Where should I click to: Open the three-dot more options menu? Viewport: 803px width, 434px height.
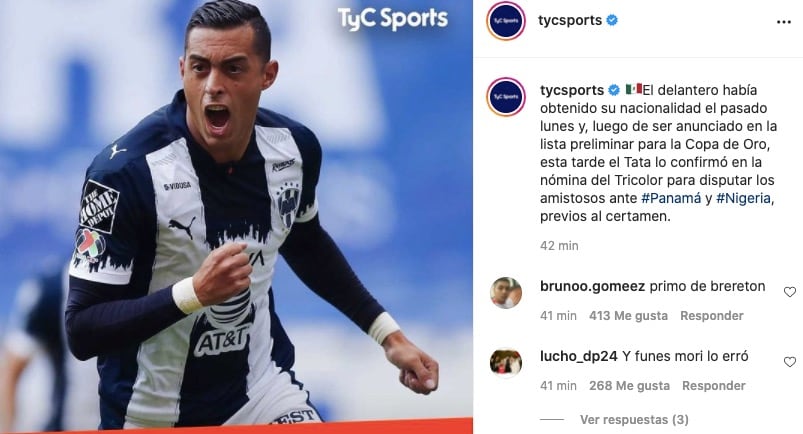pyautogui.click(x=784, y=22)
